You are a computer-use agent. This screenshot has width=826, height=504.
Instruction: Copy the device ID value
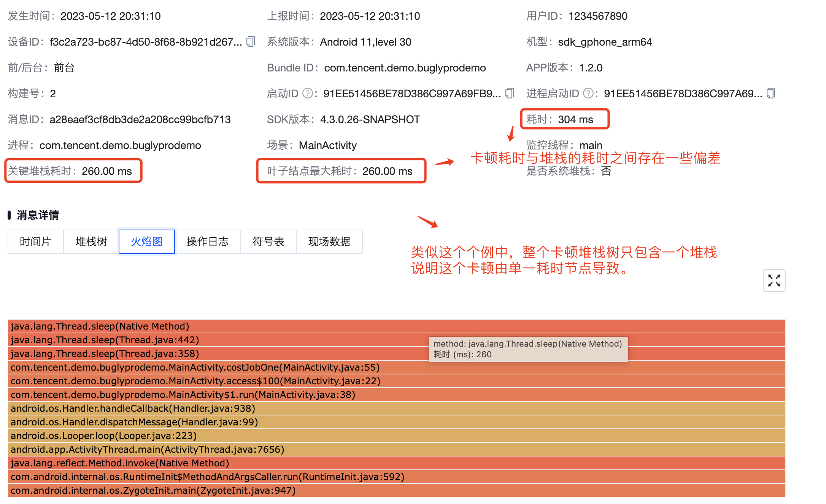click(251, 41)
